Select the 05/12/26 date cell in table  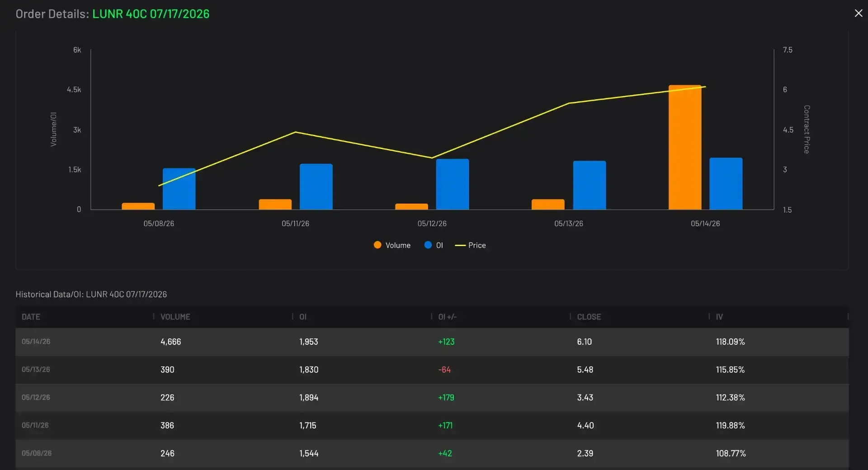36,398
